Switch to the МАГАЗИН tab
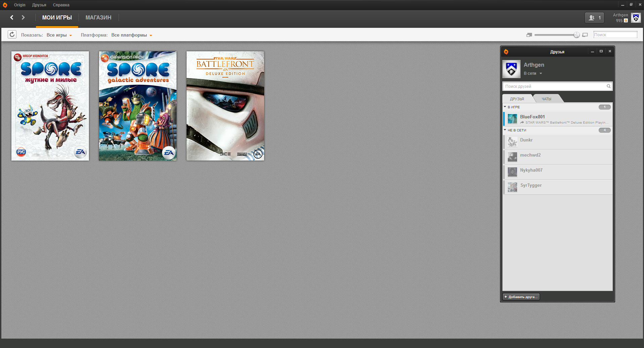Viewport: 644px width, 348px height. [x=98, y=18]
